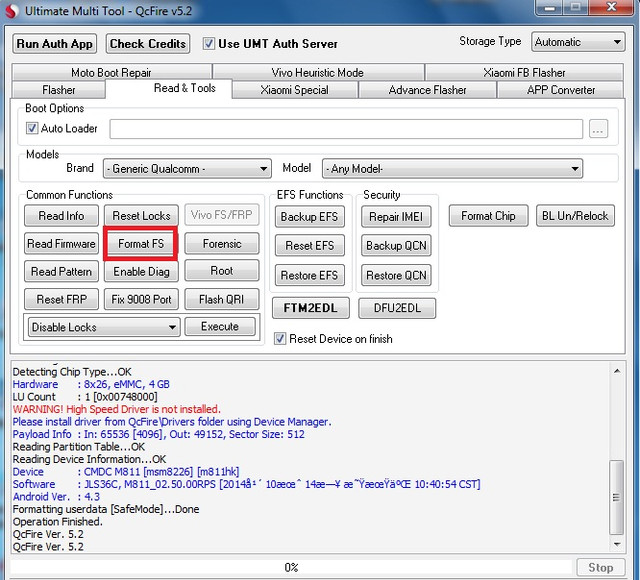This screenshot has width=640, height=580.
Task: Click the Ultimate Multi Tool app logo icon
Action: coord(11,11)
